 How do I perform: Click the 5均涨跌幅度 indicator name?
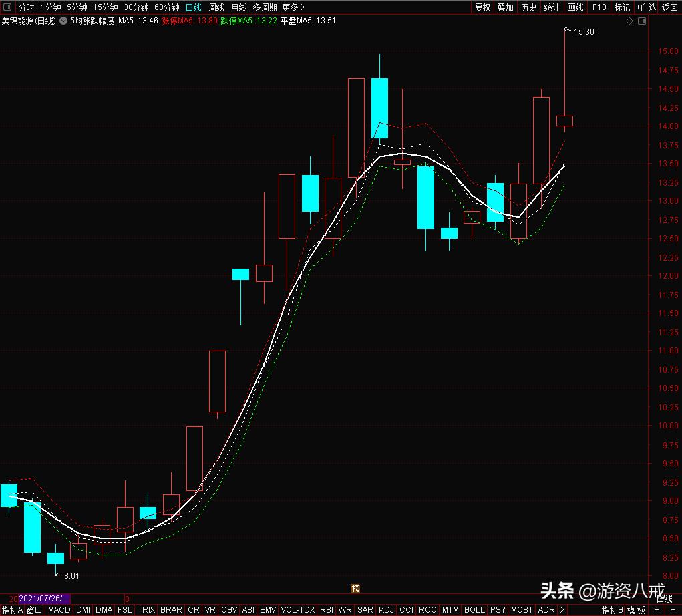tap(92, 21)
